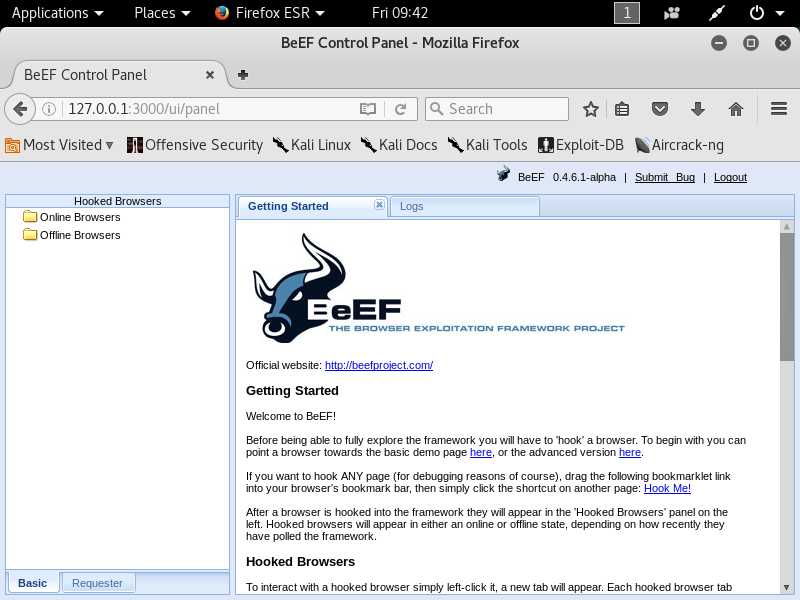Click the vertical scrollbar thumb in content panel
The width and height of the screenshot is (800, 600).
787,297
